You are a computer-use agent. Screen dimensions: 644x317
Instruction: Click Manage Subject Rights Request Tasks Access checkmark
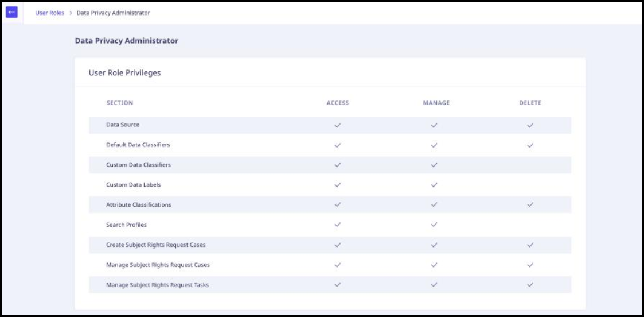pos(338,284)
